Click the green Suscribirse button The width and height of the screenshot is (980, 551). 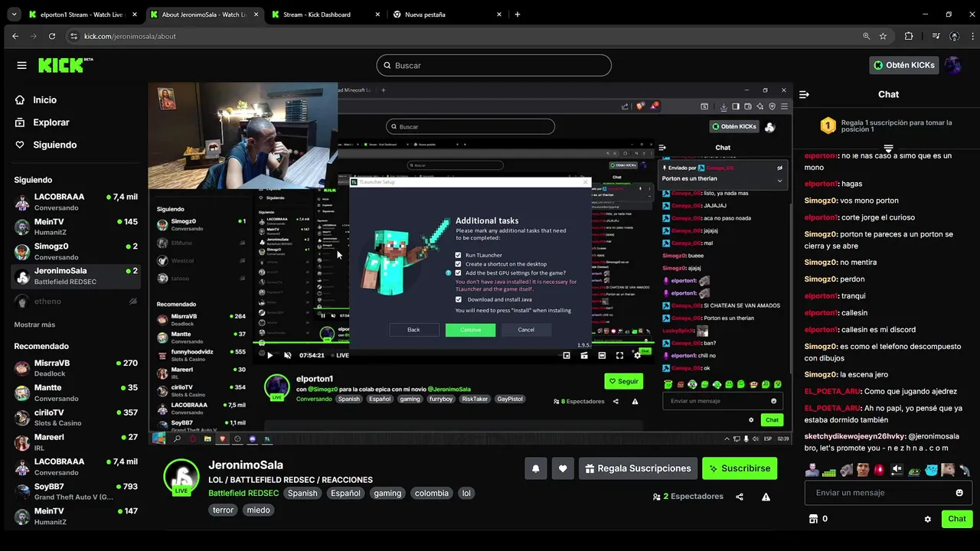[740, 468]
